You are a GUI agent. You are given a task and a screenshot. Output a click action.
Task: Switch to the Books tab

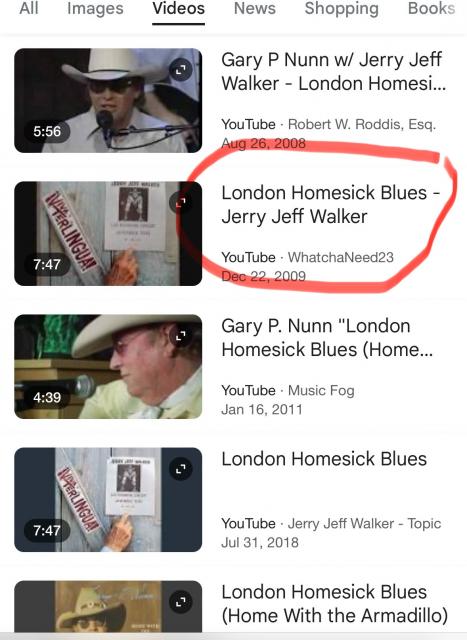point(431,9)
